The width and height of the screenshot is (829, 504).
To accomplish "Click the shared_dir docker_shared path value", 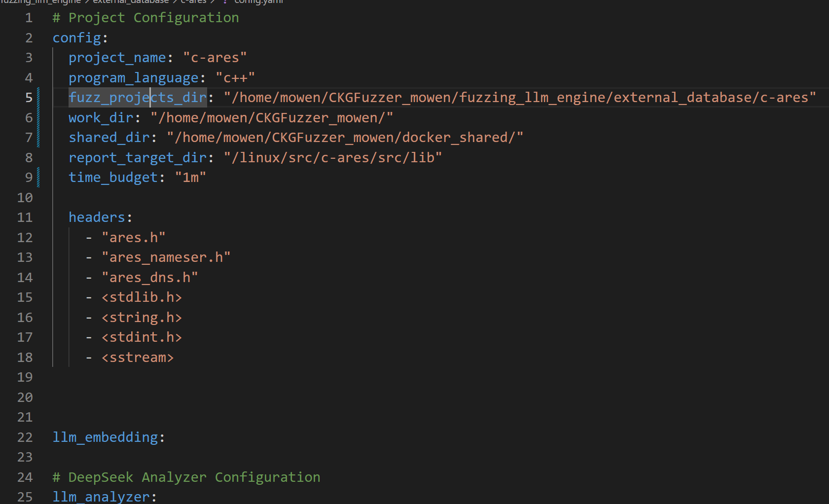I will pos(345,138).
